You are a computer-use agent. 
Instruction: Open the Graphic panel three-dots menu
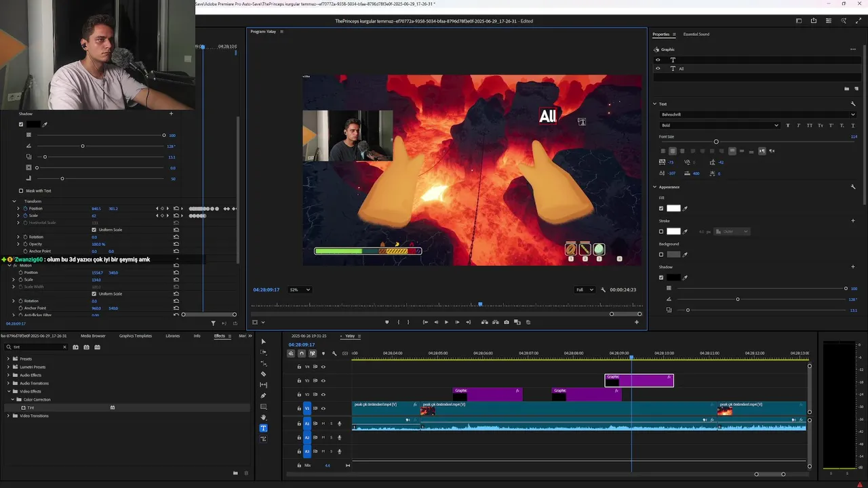853,49
